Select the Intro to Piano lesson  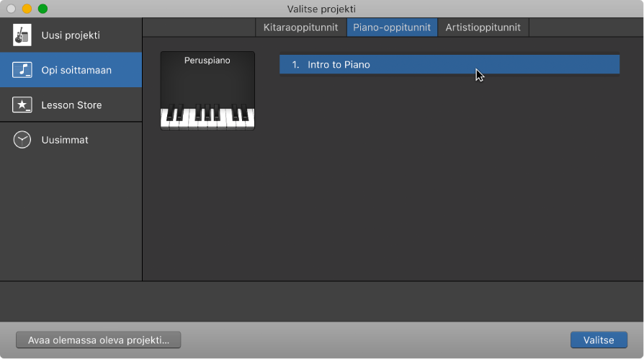pos(339,65)
